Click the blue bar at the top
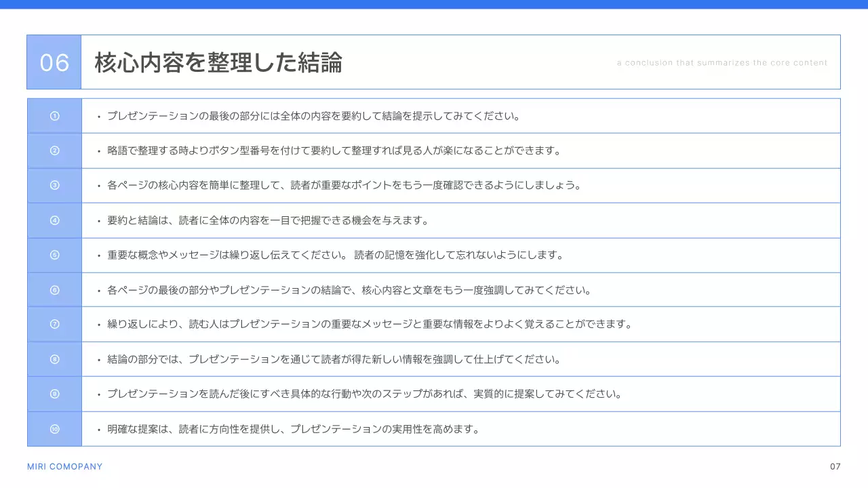Viewport: 868px width, 488px height. tap(434, 3)
